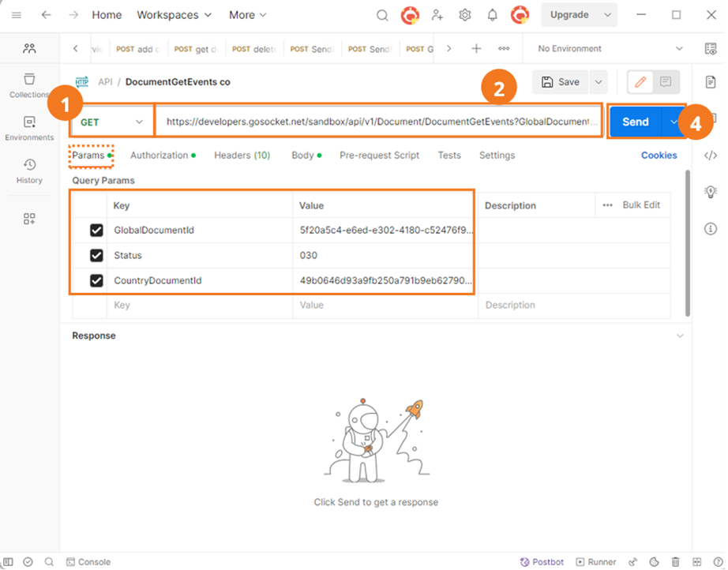Uncheck the Status parameter checkbox
Viewport: 728px width, 570px height.
point(96,255)
